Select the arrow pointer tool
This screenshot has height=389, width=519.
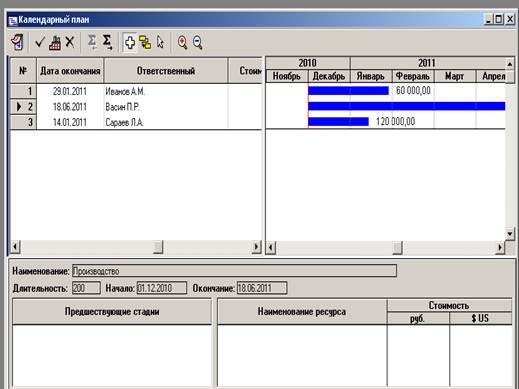tap(160, 42)
